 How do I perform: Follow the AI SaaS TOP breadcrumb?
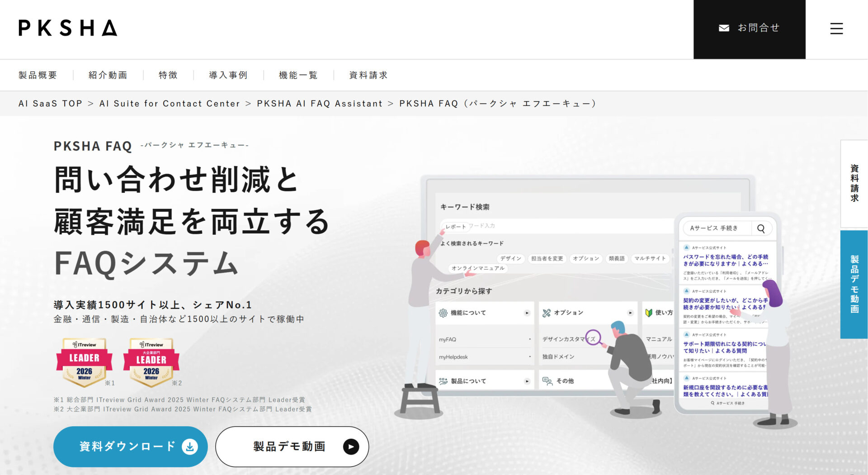point(50,104)
